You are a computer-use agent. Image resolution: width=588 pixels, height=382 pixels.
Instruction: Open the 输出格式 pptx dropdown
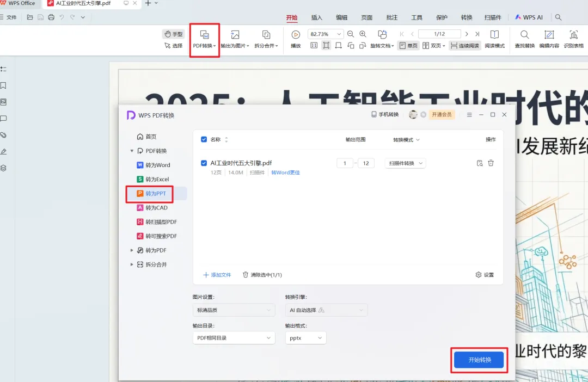coord(305,338)
